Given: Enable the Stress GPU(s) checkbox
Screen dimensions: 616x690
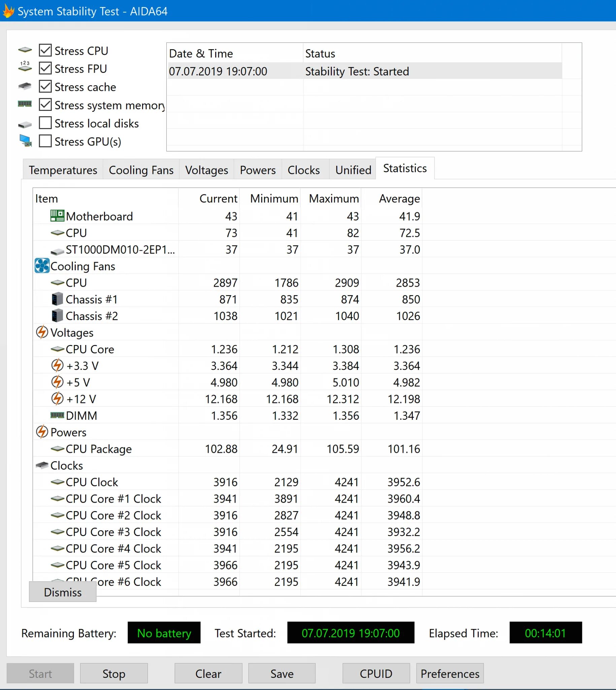Looking at the screenshot, I should (x=45, y=141).
